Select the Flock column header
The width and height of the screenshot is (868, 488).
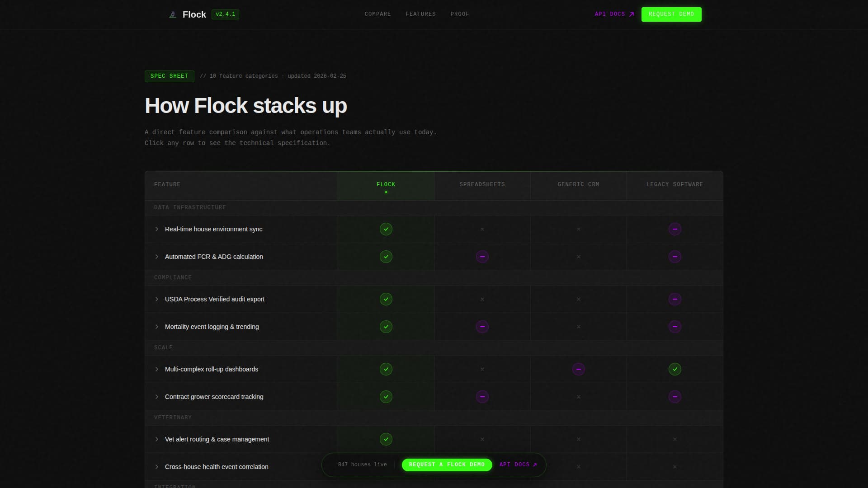click(x=386, y=186)
